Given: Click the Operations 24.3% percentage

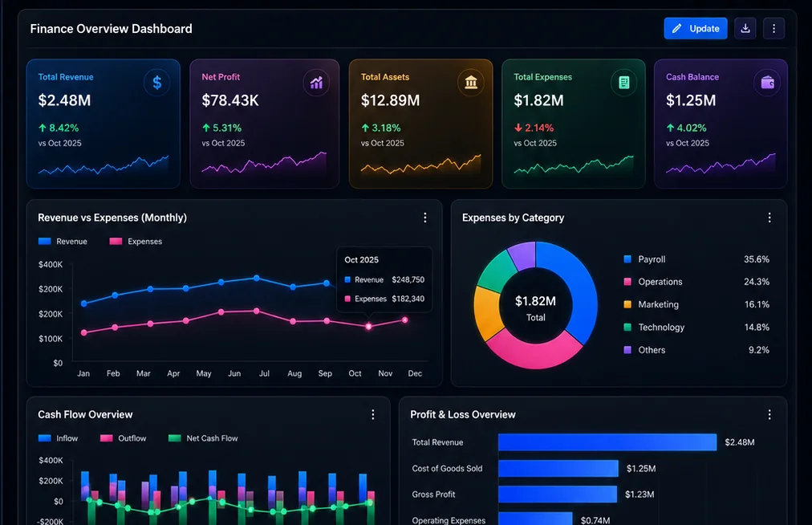Looking at the screenshot, I should tap(757, 282).
